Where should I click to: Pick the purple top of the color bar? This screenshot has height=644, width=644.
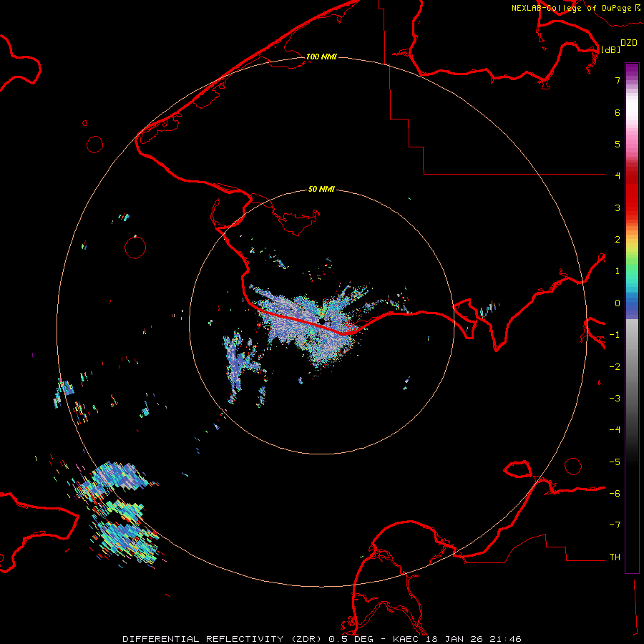[x=632, y=69]
